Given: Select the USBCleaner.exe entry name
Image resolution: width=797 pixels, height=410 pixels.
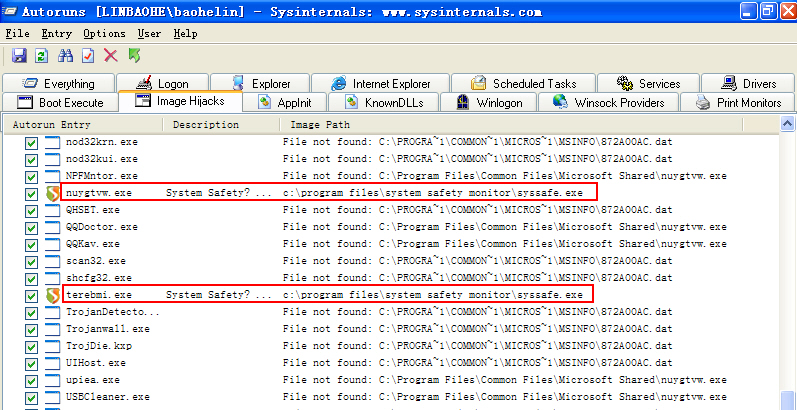Looking at the screenshot, I should coord(108,397).
